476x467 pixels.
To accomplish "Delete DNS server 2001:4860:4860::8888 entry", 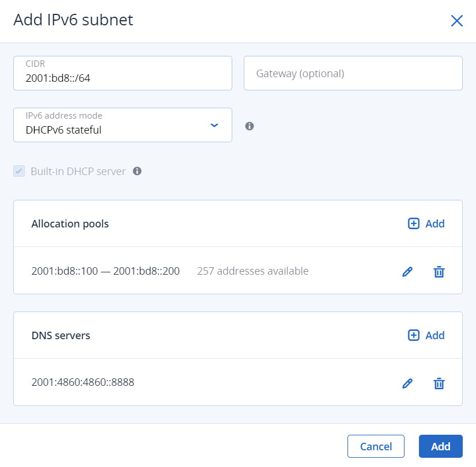I will click(439, 384).
